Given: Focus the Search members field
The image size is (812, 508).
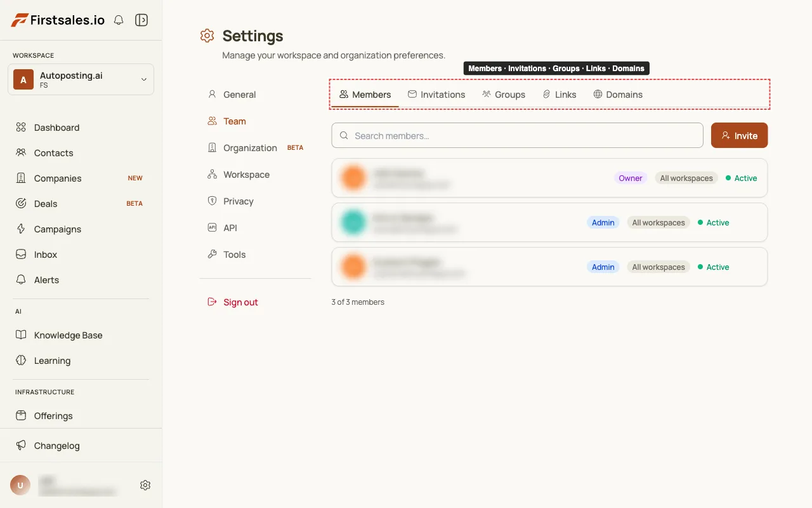Looking at the screenshot, I should (517, 135).
